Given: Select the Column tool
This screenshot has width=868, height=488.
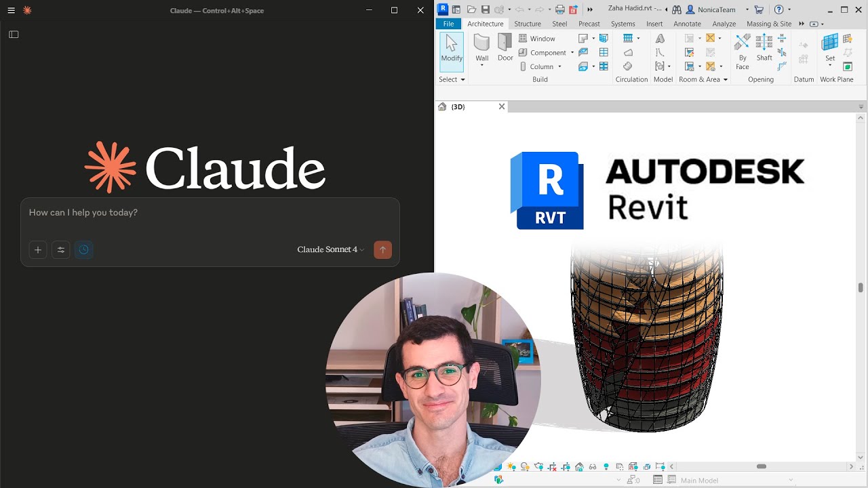Looking at the screenshot, I should (536, 66).
